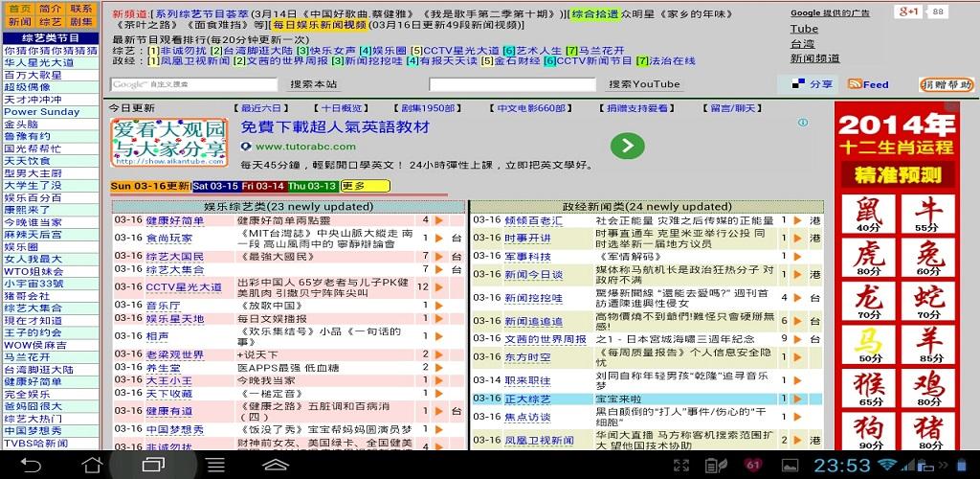This screenshot has width=980, height=479.
Task: Select the Sun 03-16更新 tab
Action: pos(150,186)
